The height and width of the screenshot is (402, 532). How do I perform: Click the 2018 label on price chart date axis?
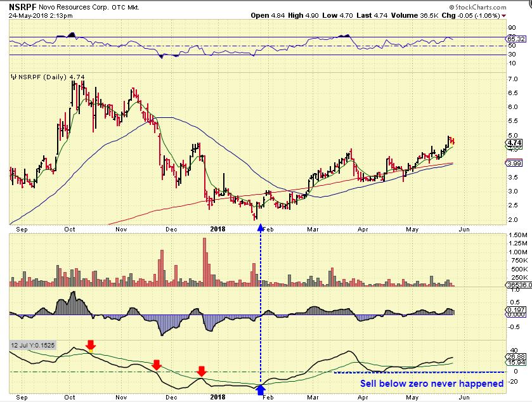[x=218, y=229]
